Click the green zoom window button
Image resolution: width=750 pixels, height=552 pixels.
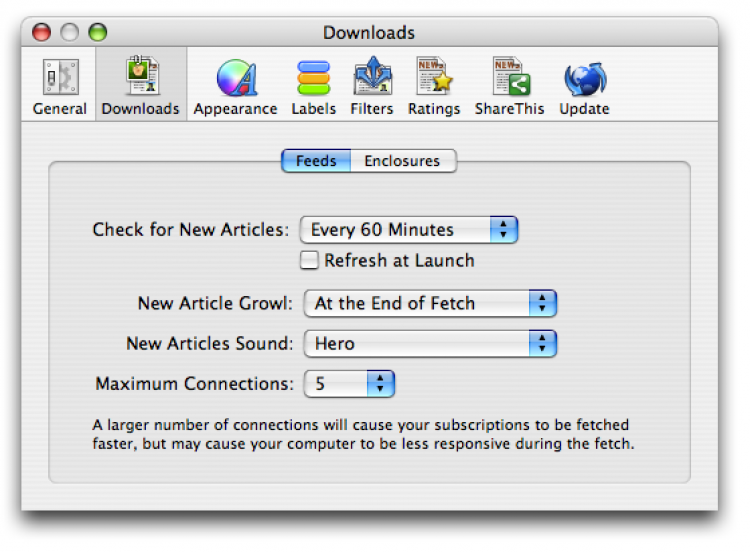98,33
